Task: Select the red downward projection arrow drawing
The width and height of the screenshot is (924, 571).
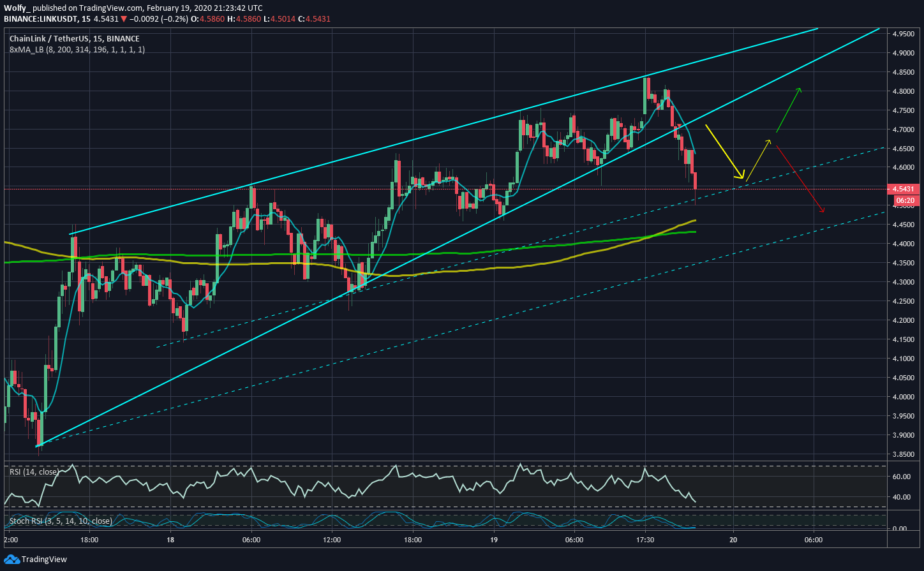Action: click(799, 179)
